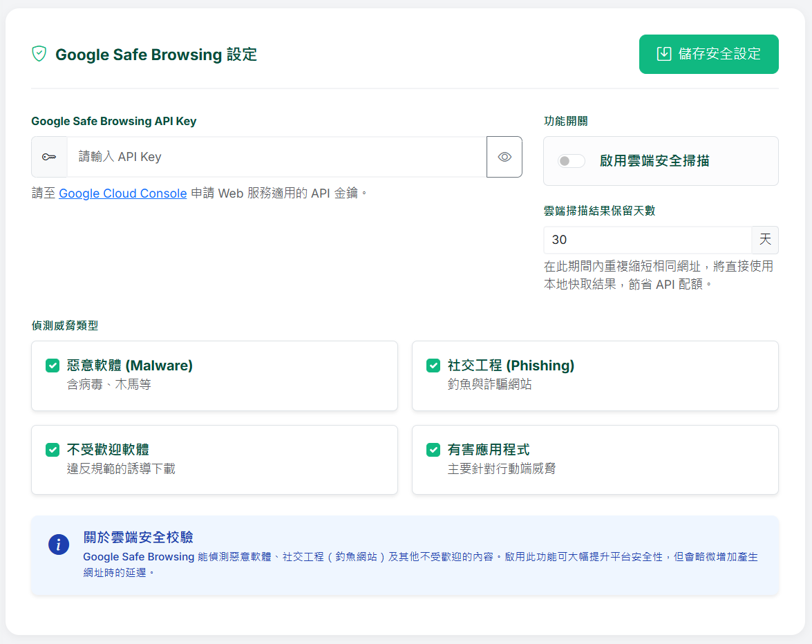
Task: Click the 啟用雲端安全掃描 label text
Action: (x=654, y=161)
